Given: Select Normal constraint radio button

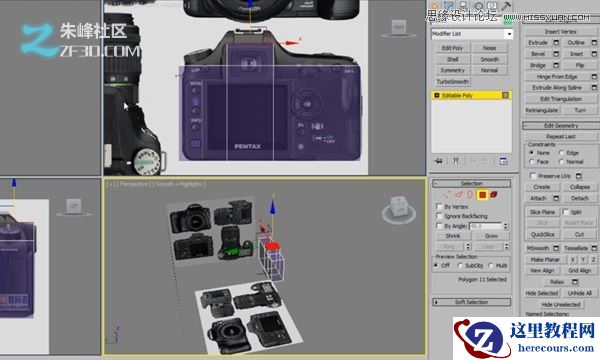Looking at the screenshot, I should 561,162.
